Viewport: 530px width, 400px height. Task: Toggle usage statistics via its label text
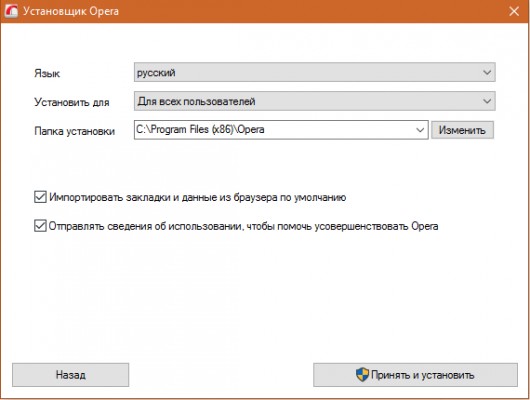pyautogui.click(x=243, y=226)
